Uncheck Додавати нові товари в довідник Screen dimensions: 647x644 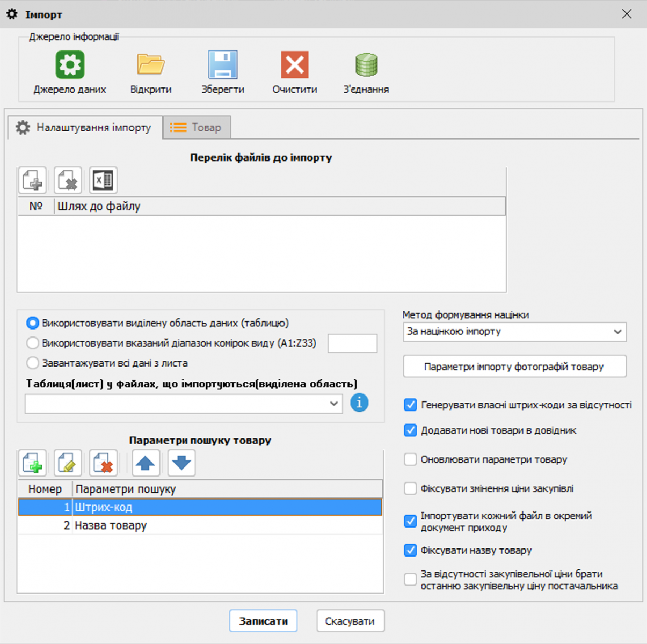(410, 430)
